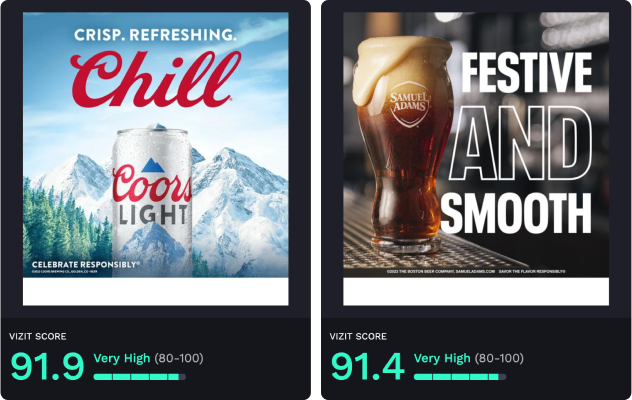Click Crisp. Refreshing. tagline text
This screenshot has width=632, height=400.
(x=155, y=35)
